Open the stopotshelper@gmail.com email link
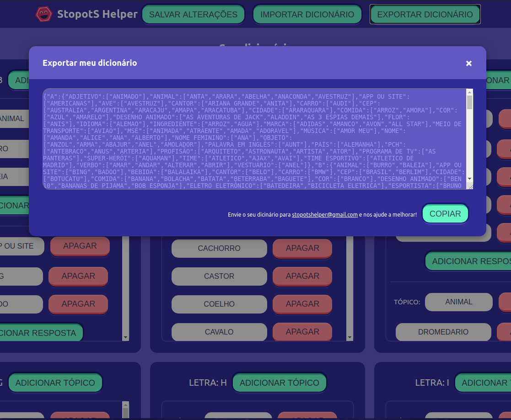The image size is (511, 420). [x=325, y=214]
